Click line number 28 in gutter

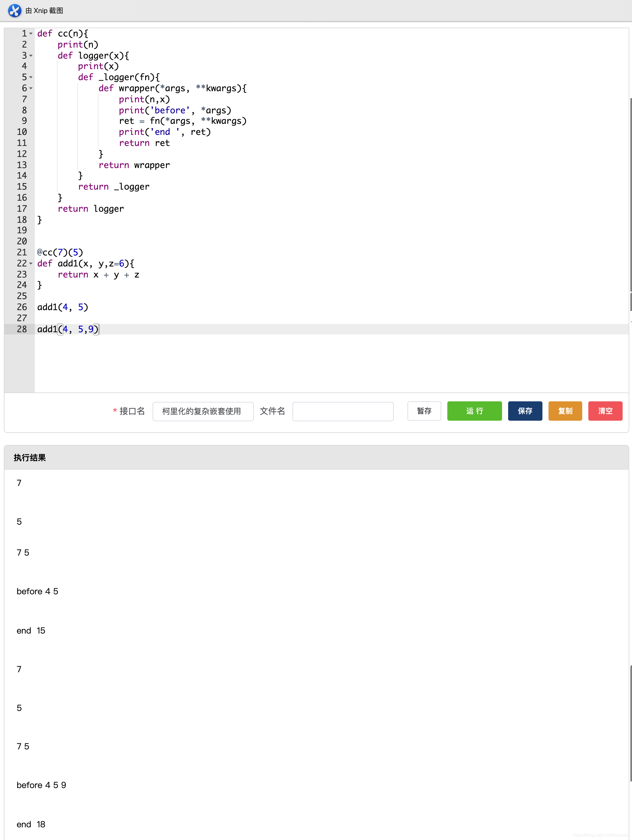(x=22, y=329)
